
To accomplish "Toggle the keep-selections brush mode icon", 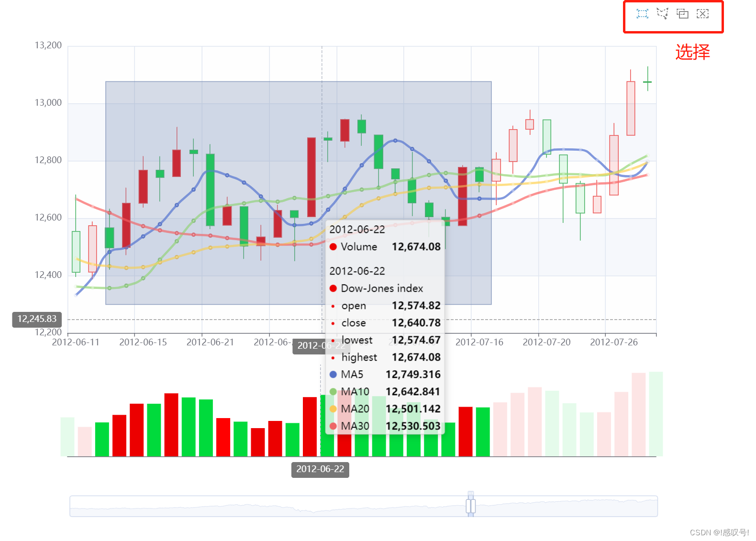I will tap(682, 14).
